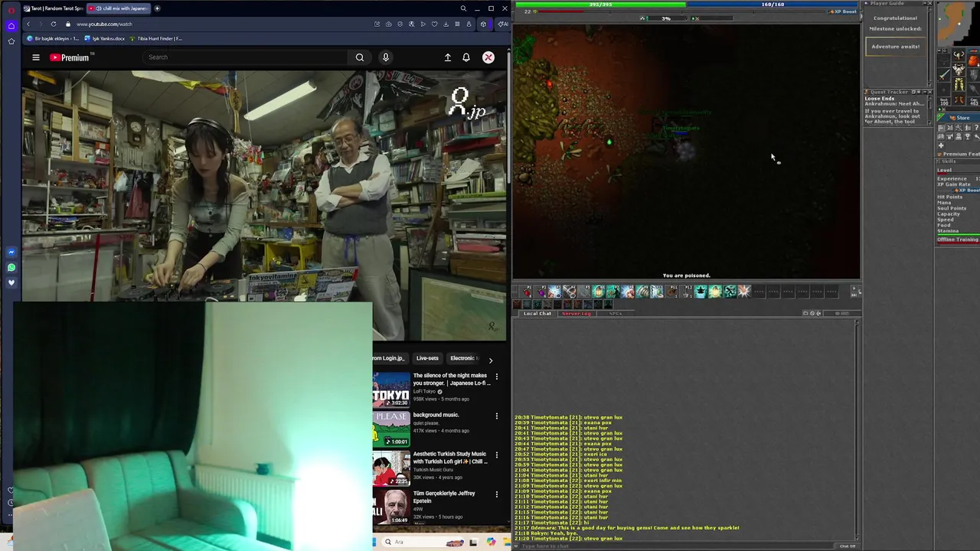Click the Tibia mana bar
This screenshot has width=980, height=551.
click(x=773, y=4)
